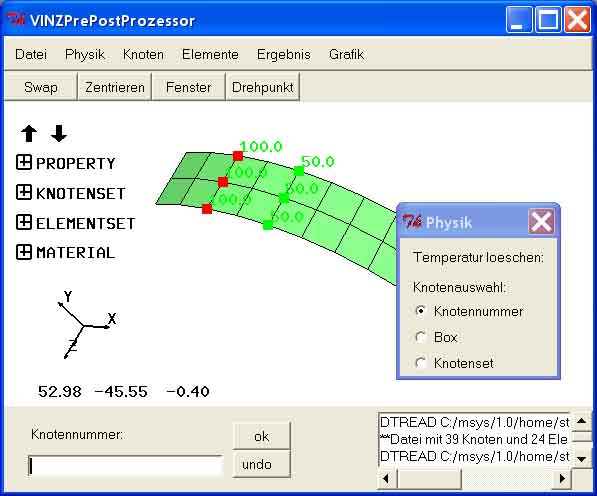Screen dimensions: 597x496
Task: Click the log scroll right arrow
Action: (x=562, y=478)
